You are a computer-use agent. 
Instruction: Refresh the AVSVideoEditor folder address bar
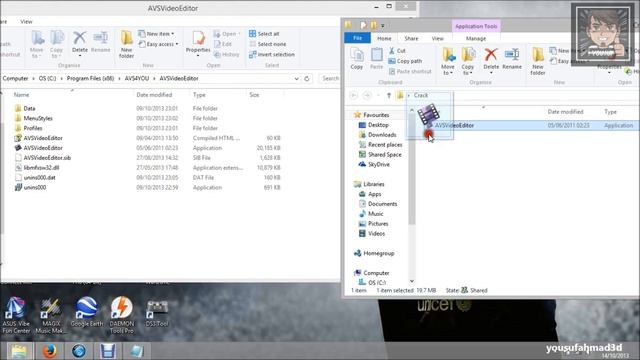[x=307, y=78]
